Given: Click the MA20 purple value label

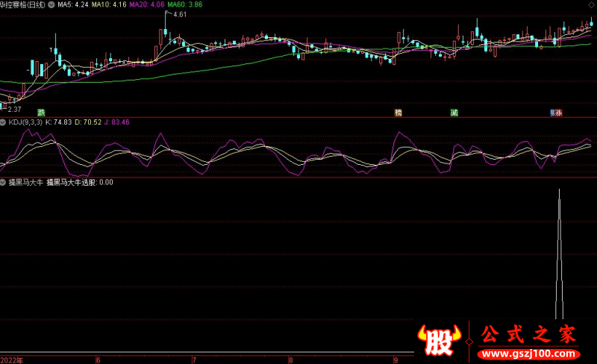Looking at the screenshot, I should pos(148,4).
